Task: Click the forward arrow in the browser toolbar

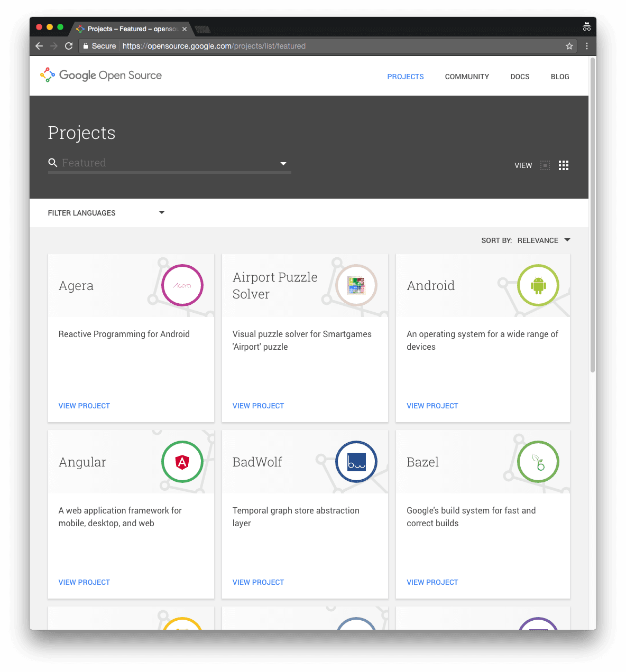Action: (54, 46)
